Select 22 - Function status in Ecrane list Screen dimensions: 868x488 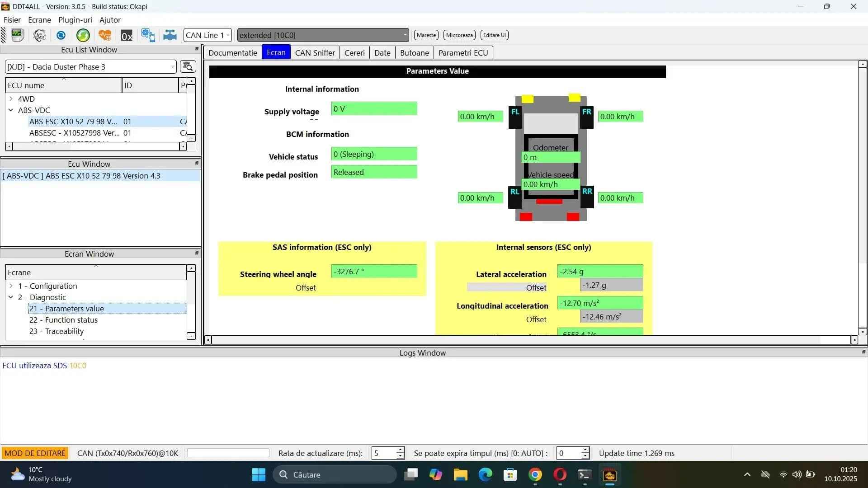pyautogui.click(x=63, y=319)
